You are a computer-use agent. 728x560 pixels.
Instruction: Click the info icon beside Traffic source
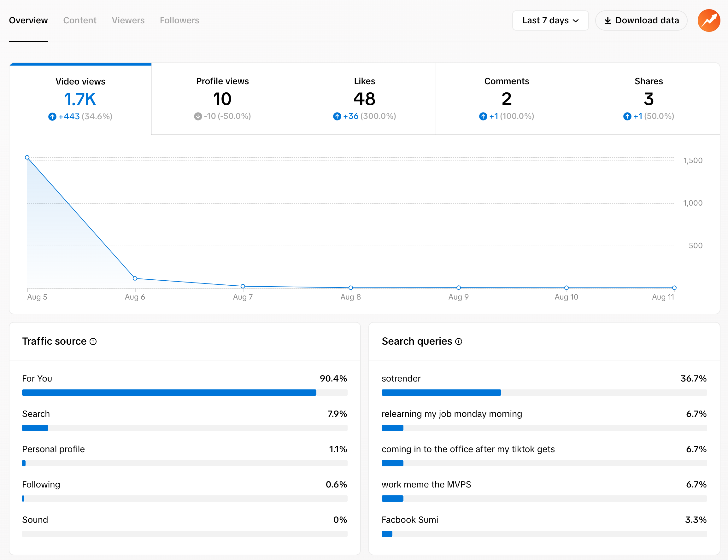click(93, 341)
